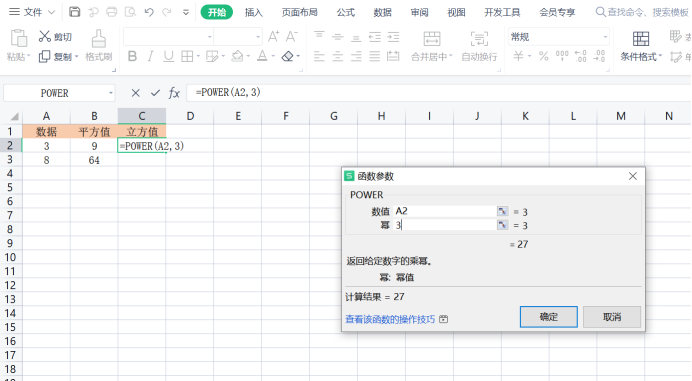Click the Increase Decimal icon
Screen dimensions: 692x381
tap(580, 56)
